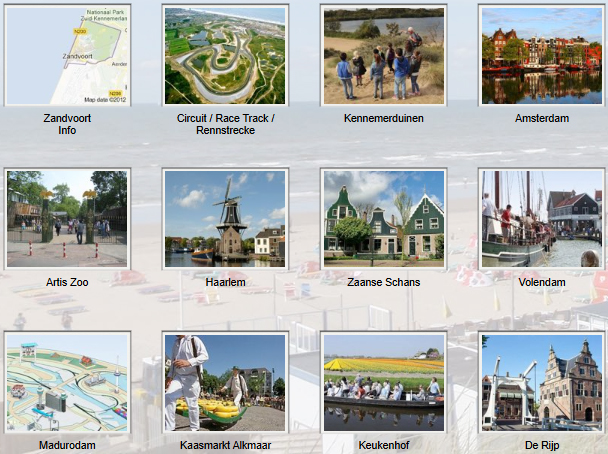608x454 pixels.
Task: Open the Zaanse Schans green houses photo
Action: 383,218
